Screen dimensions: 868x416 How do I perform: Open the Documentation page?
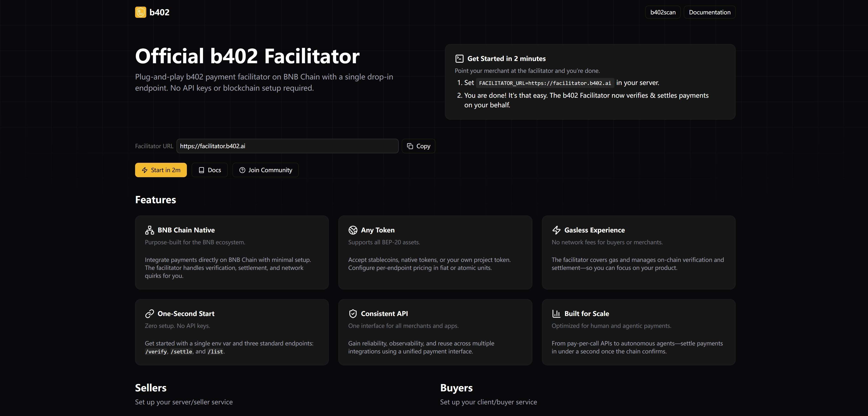pyautogui.click(x=709, y=12)
